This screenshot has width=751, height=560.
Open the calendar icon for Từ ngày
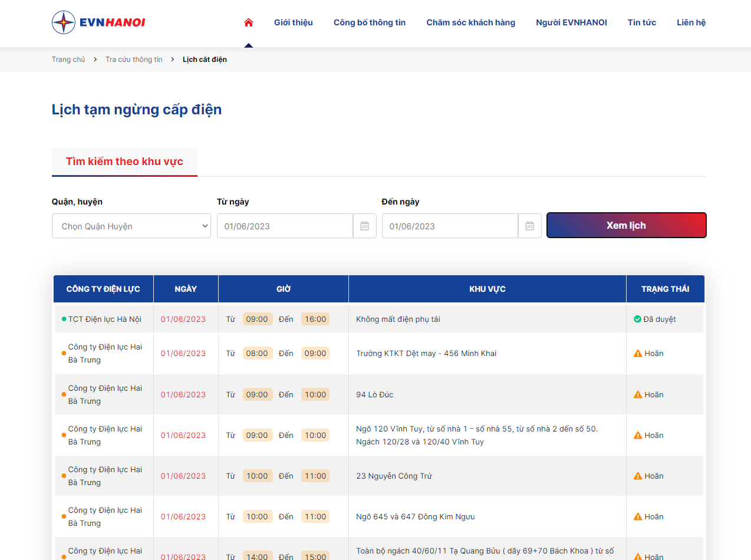[364, 226]
